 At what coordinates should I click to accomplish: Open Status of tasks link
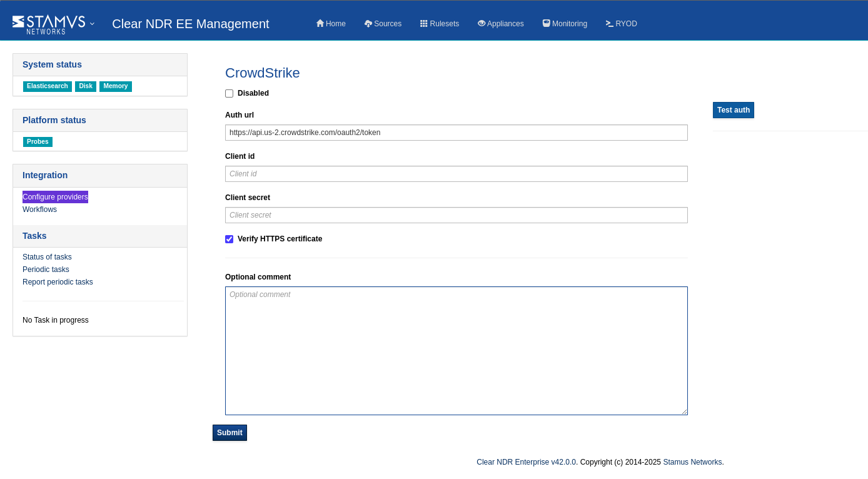pos(47,257)
